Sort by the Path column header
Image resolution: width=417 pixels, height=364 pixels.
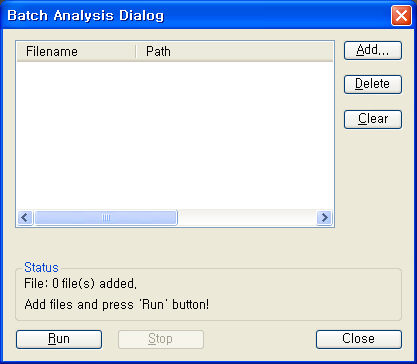(x=234, y=52)
